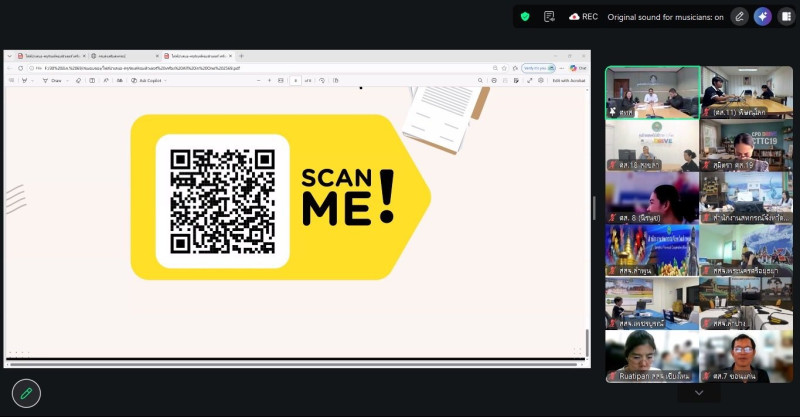Open the AI Companion sparkle icon
The image size is (800, 417).
tap(763, 16)
